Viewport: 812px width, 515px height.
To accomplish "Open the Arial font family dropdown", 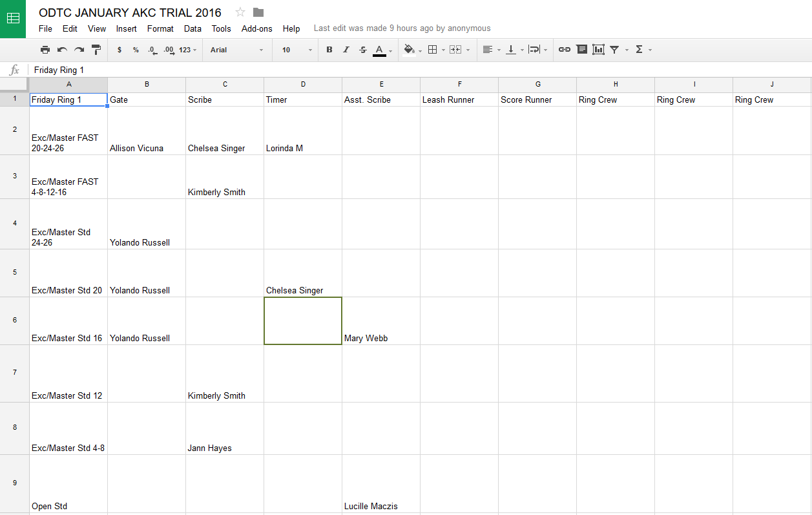I will click(236, 50).
